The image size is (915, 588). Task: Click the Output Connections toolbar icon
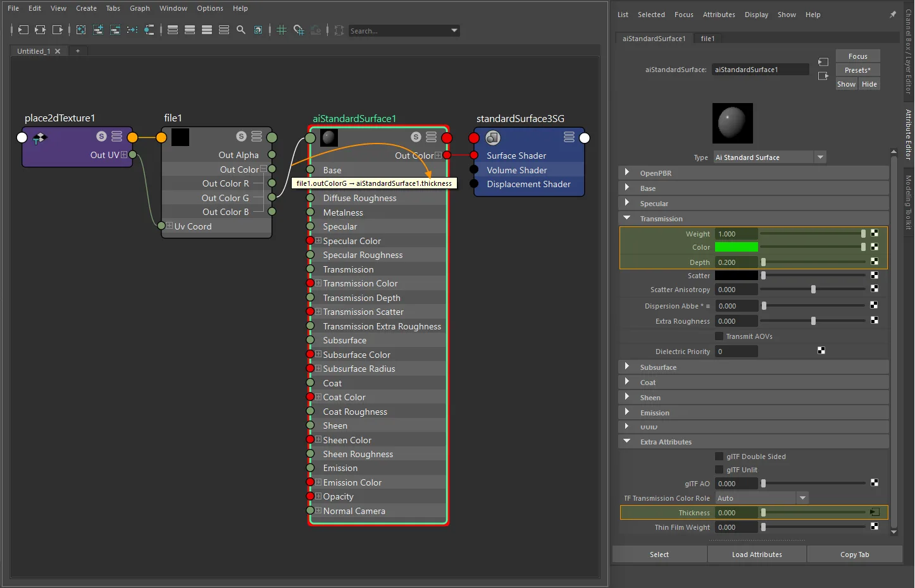[x=58, y=30]
